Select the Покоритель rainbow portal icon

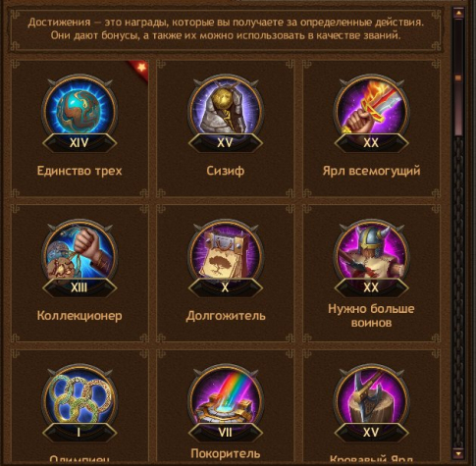pyautogui.click(x=226, y=400)
